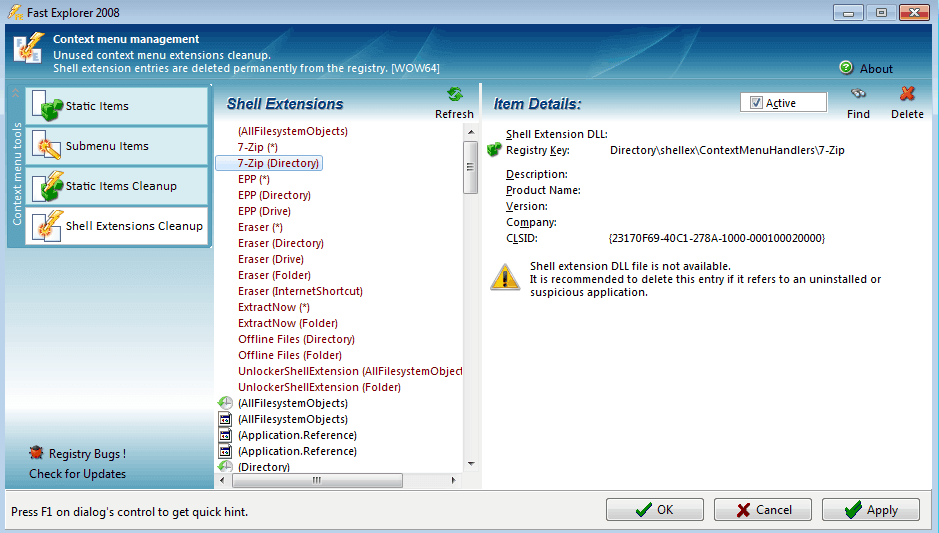
Task: Click the Refresh icon above the list
Action: click(455, 94)
